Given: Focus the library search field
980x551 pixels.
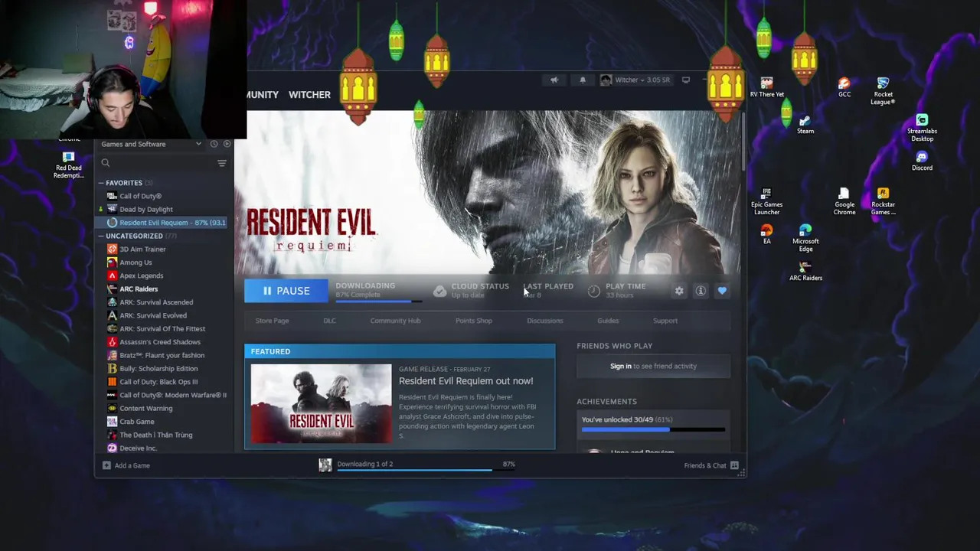Looking at the screenshot, I should [157, 163].
